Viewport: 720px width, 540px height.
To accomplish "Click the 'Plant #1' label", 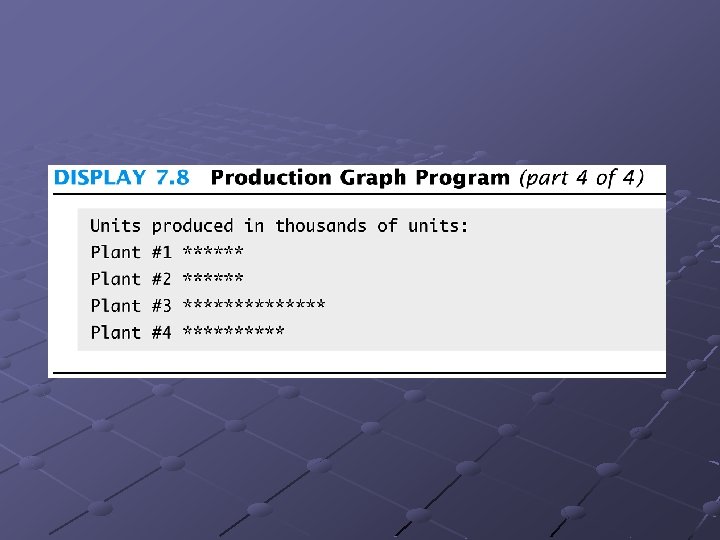I will [x=131, y=252].
